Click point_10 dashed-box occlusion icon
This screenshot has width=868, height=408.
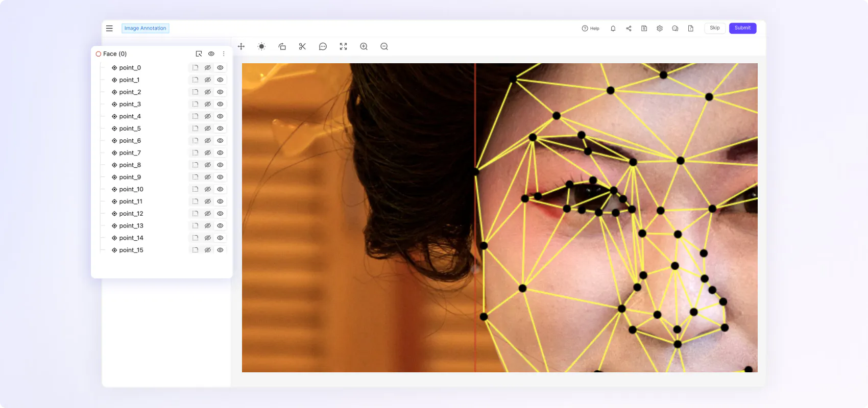[x=195, y=189]
